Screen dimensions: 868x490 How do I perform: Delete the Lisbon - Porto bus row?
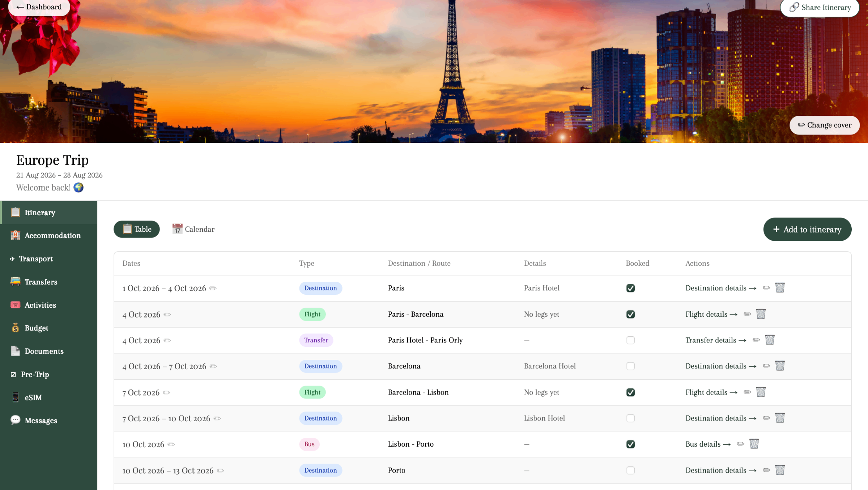click(x=754, y=444)
